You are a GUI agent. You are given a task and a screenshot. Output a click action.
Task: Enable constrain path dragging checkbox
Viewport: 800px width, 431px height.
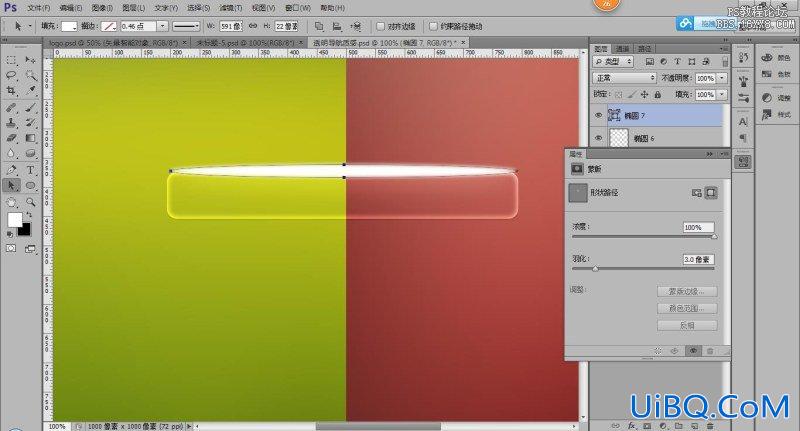pos(433,26)
